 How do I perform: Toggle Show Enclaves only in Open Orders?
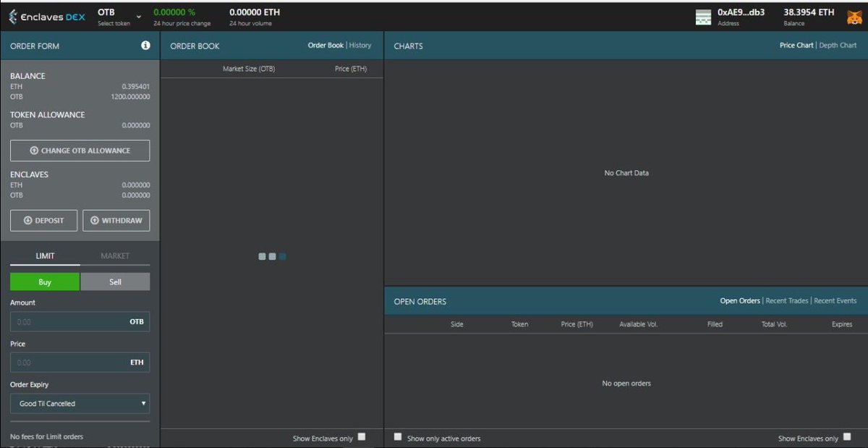click(x=847, y=436)
